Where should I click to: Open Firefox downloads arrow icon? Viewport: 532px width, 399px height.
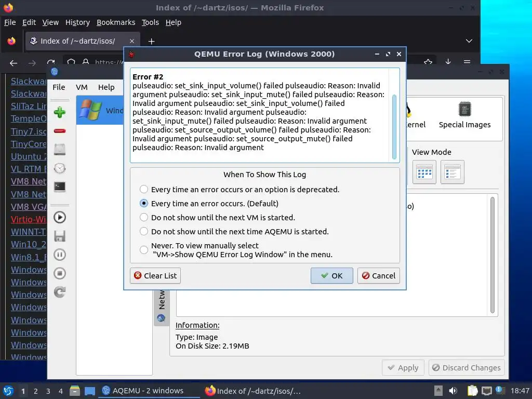[448, 62]
